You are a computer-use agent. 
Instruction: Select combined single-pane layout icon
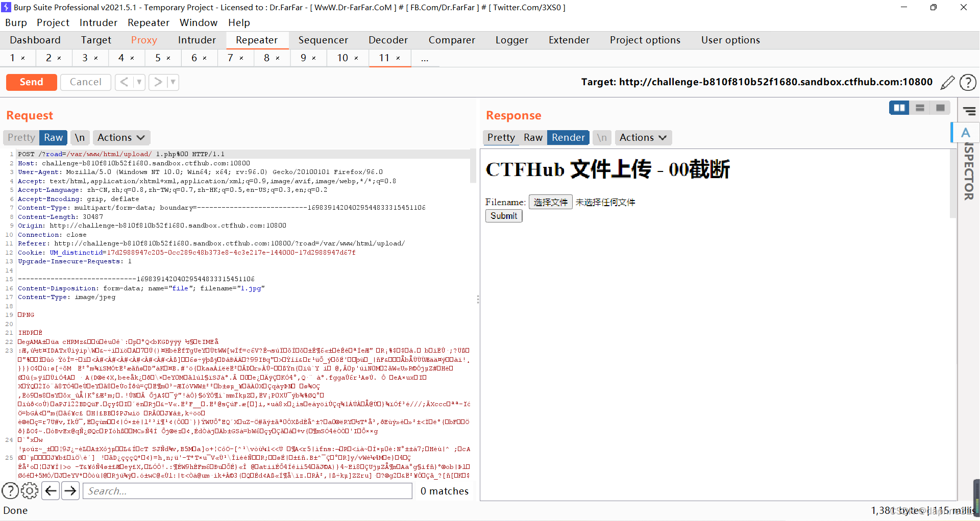[x=940, y=108]
